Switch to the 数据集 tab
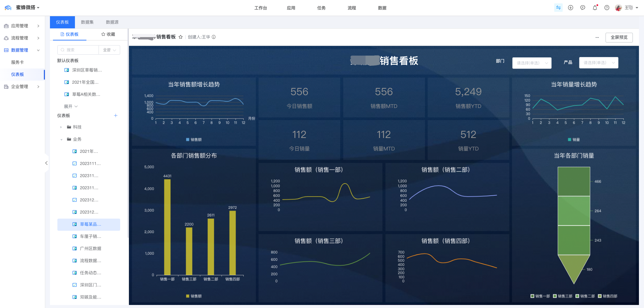 [87, 22]
